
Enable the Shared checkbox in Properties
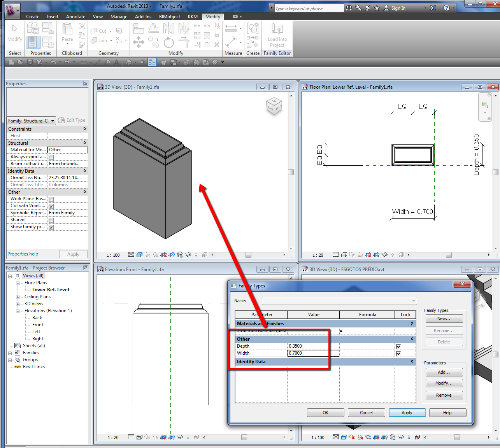click(x=51, y=220)
